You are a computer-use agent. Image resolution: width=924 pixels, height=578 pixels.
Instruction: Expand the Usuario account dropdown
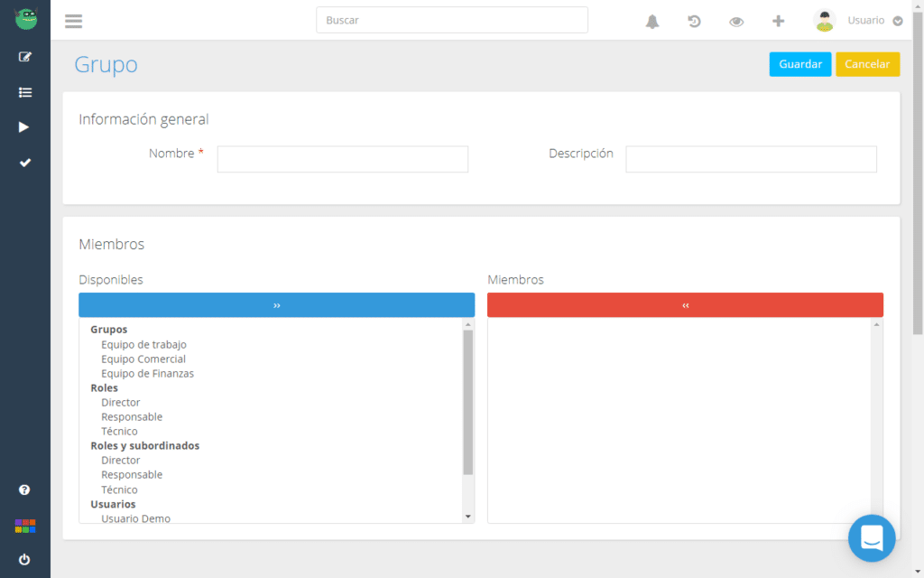897,22
